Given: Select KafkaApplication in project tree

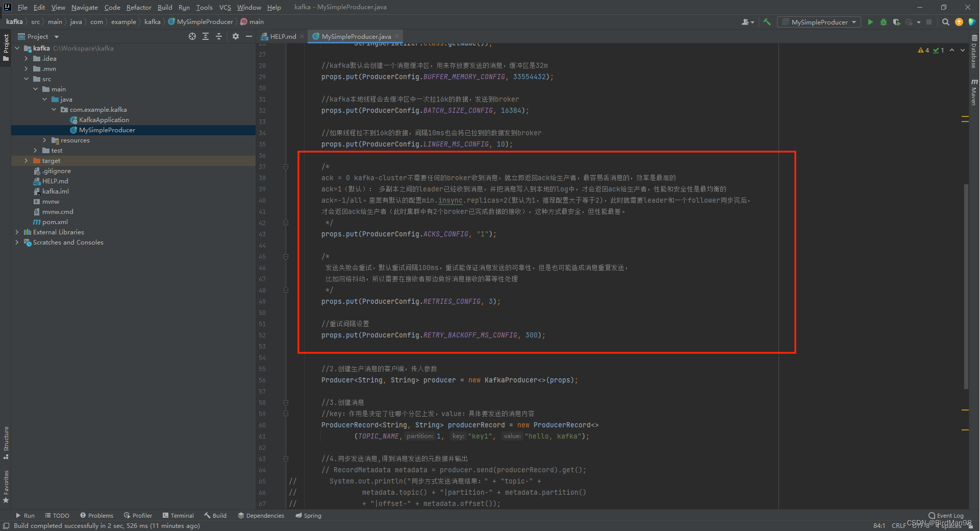Looking at the screenshot, I should click(x=104, y=120).
